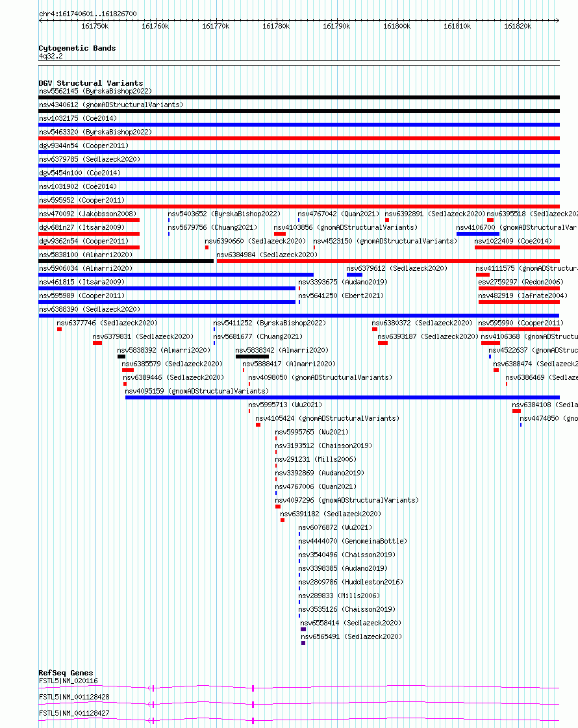
Task: Open FSTL5|NM_020116 gene label
Action: pos(68,681)
